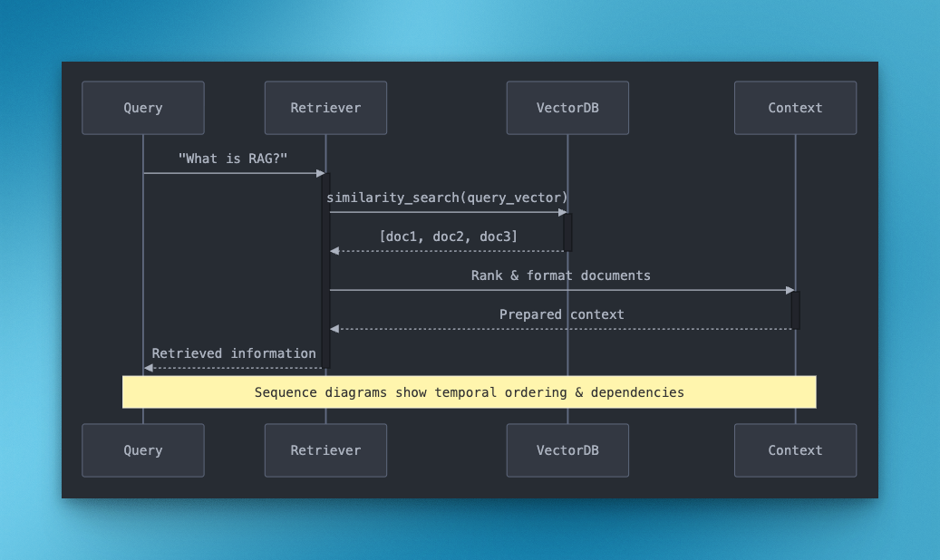Click the top Query participant box

tap(143, 108)
